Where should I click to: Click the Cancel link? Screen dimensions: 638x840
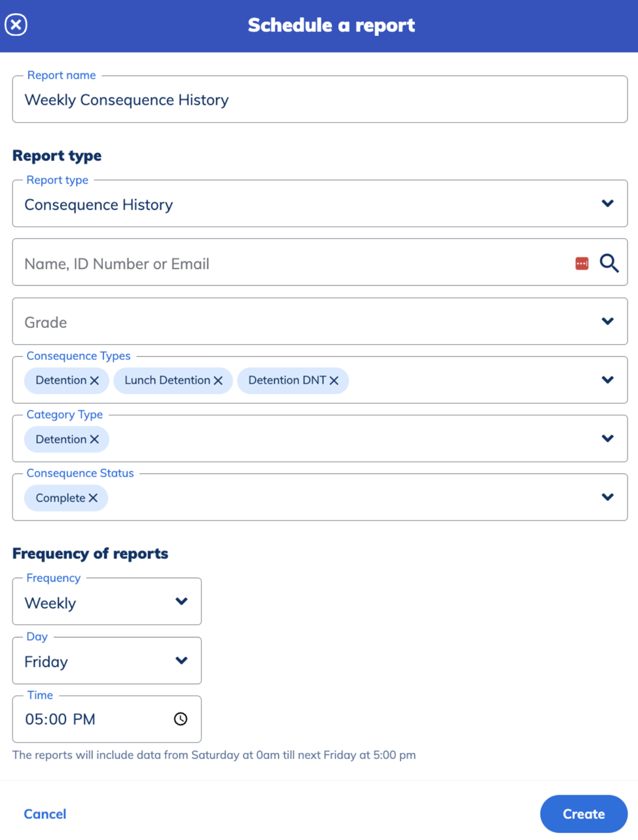tap(45, 814)
